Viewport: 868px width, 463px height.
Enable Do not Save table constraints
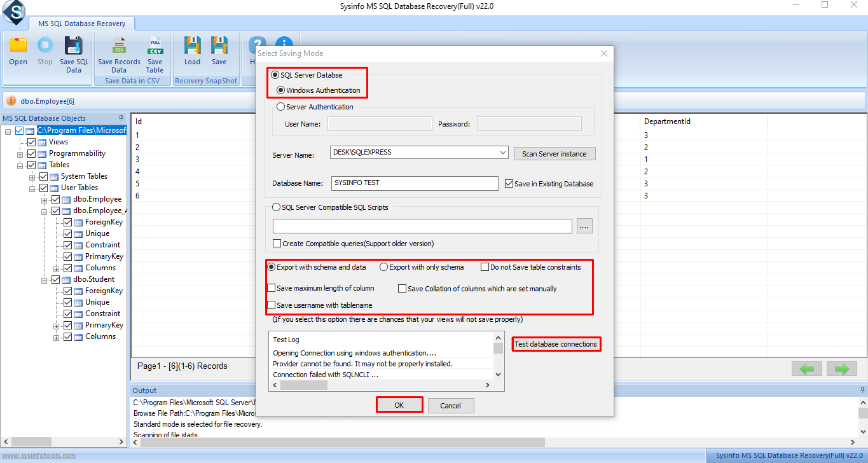485,267
